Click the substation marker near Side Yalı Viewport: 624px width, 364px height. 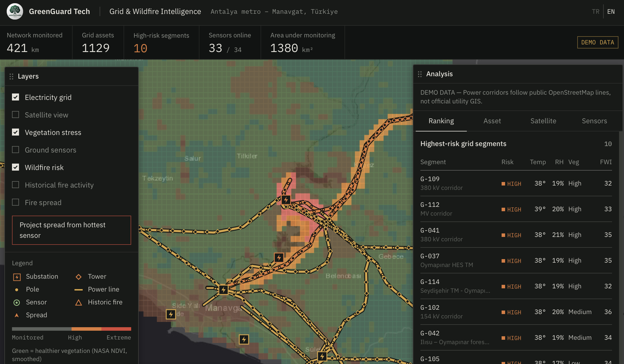click(171, 314)
